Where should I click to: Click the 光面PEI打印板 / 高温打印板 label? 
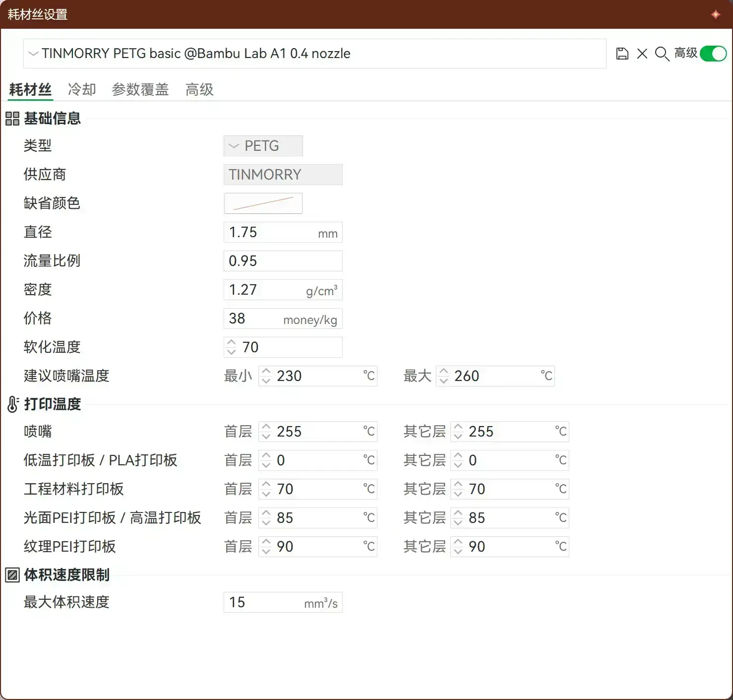coord(113,518)
